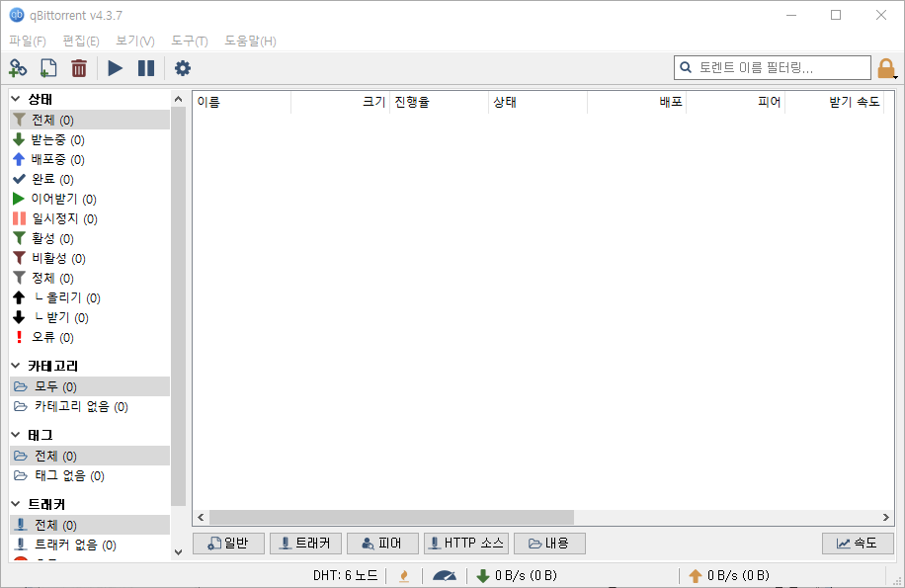Open options with the gear icon
Screen dimensions: 905x588
tap(183, 68)
